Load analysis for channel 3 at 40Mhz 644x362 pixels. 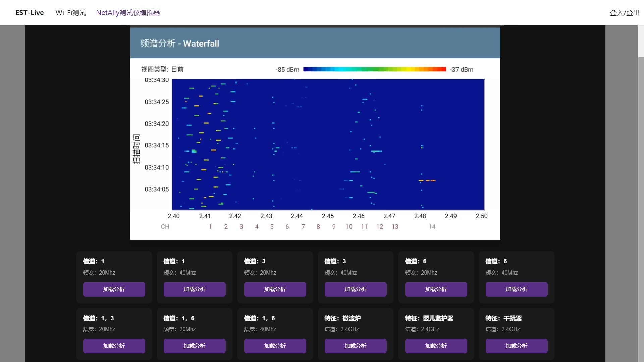356,289
